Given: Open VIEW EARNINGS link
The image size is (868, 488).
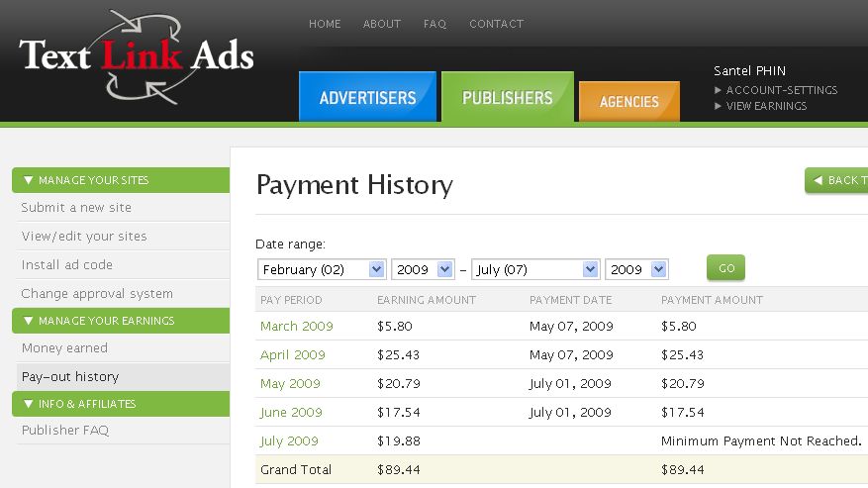Looking at the screenshot, I should [766, 106].
